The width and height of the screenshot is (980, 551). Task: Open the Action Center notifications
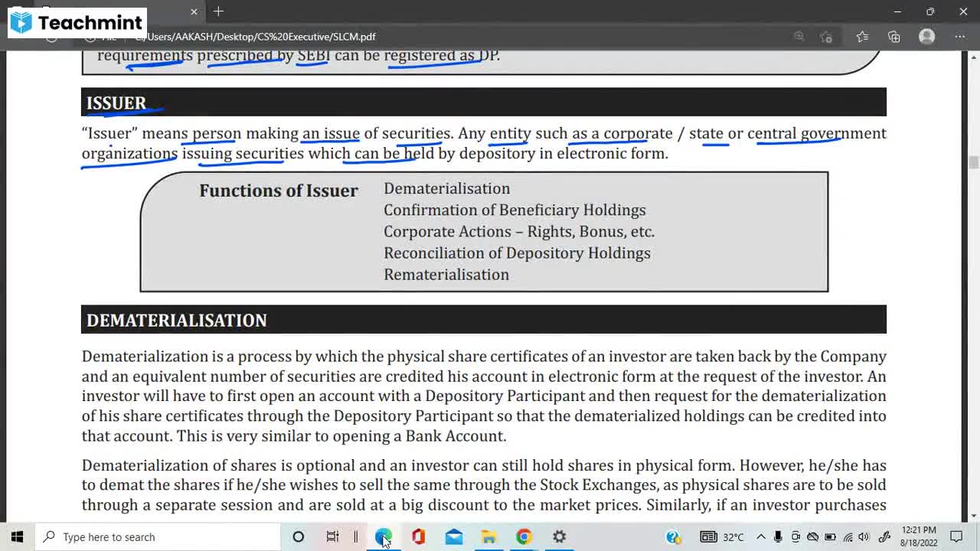click(956, 536)
